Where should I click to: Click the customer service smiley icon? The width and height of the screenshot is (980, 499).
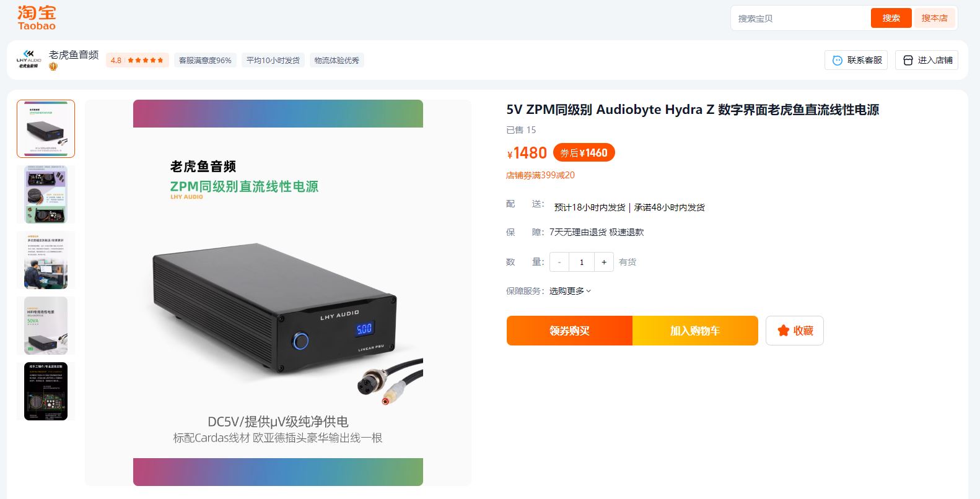click(x=838, y=60)
